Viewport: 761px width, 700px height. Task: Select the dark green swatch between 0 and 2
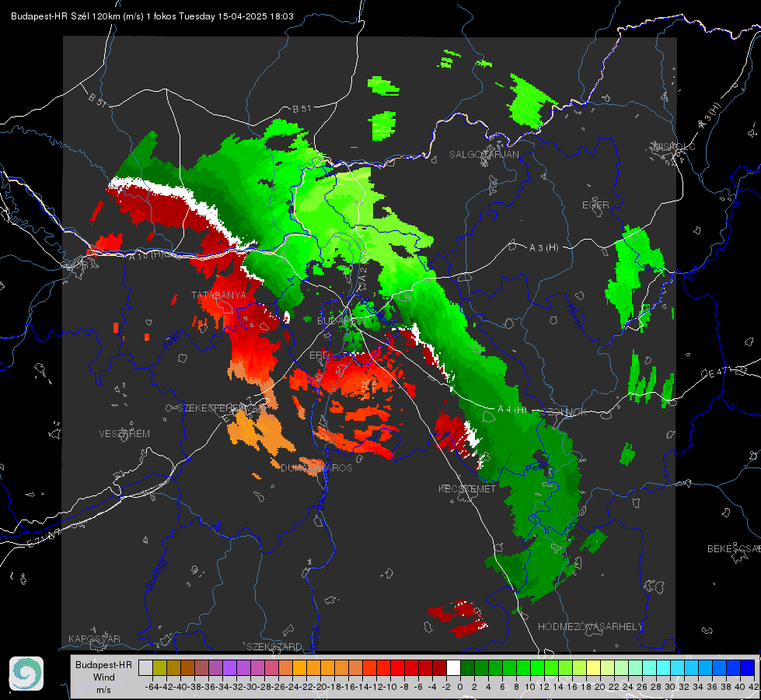[467, 667]
